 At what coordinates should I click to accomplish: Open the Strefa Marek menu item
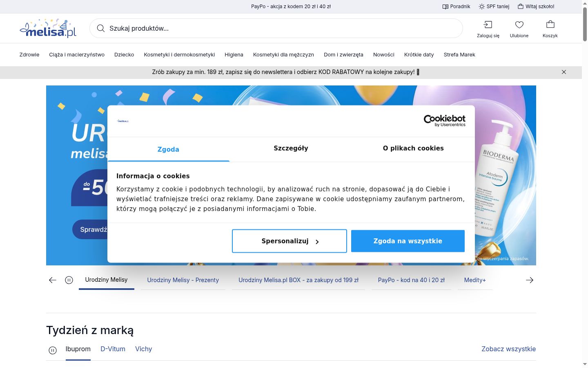point(459,54)
